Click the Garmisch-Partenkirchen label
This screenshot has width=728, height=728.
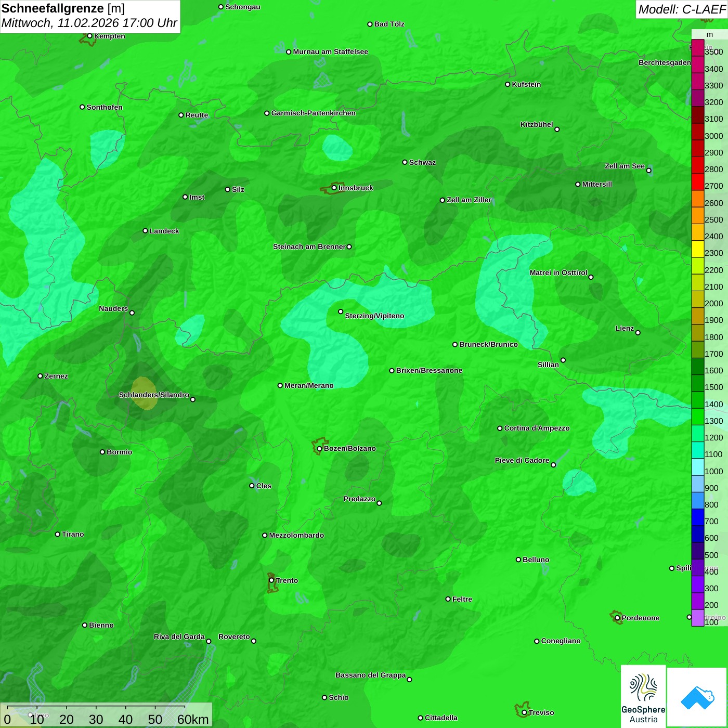[x=314, y=113]
